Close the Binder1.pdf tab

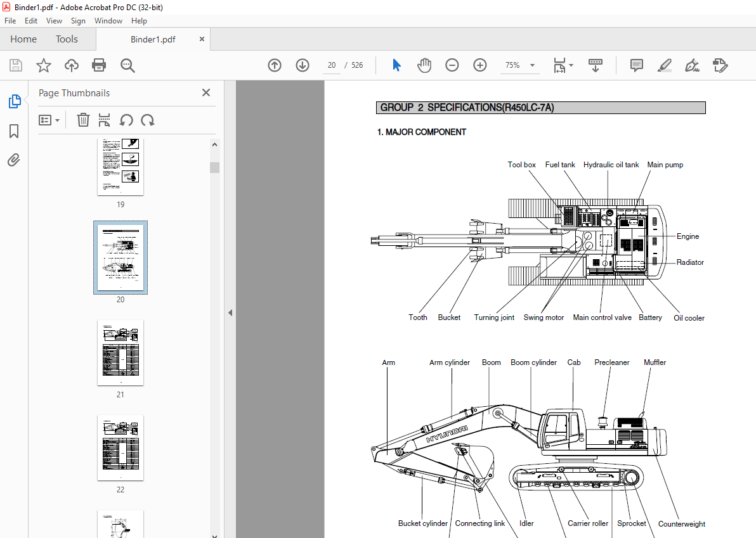pyautogui.click(x=202, y=39)
